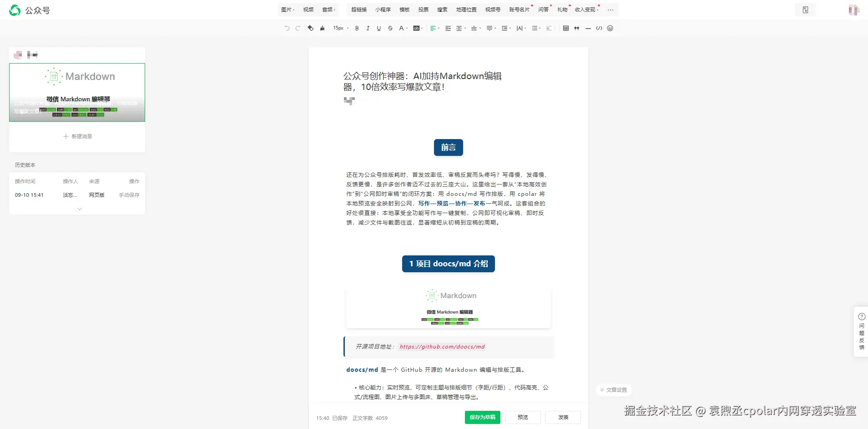
Task: Insert a location via 地理位置
Action: click(x=466, y=10)
